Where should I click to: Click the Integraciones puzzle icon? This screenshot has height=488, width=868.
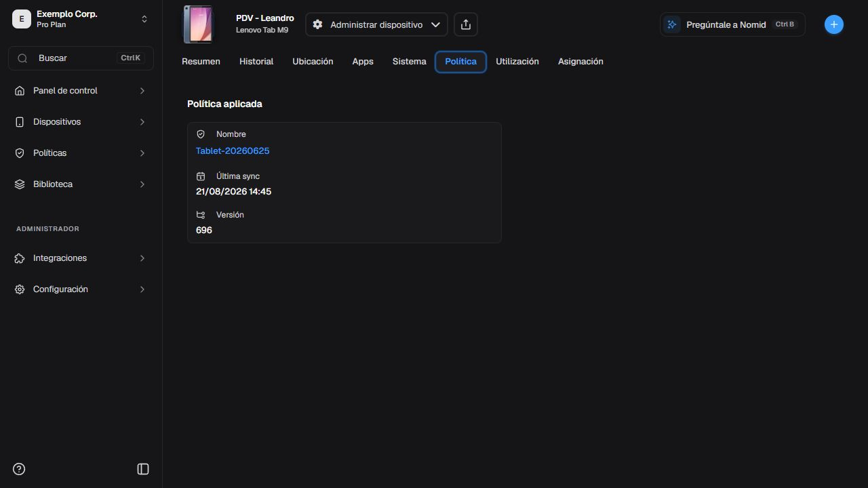20,258
